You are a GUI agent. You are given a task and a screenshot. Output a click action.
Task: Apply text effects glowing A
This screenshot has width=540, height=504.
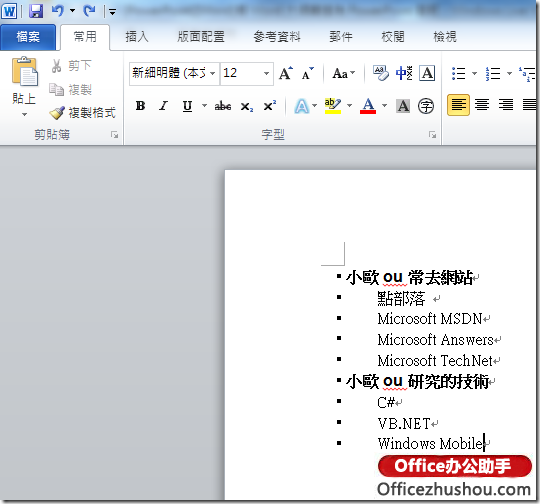[302, 106]
